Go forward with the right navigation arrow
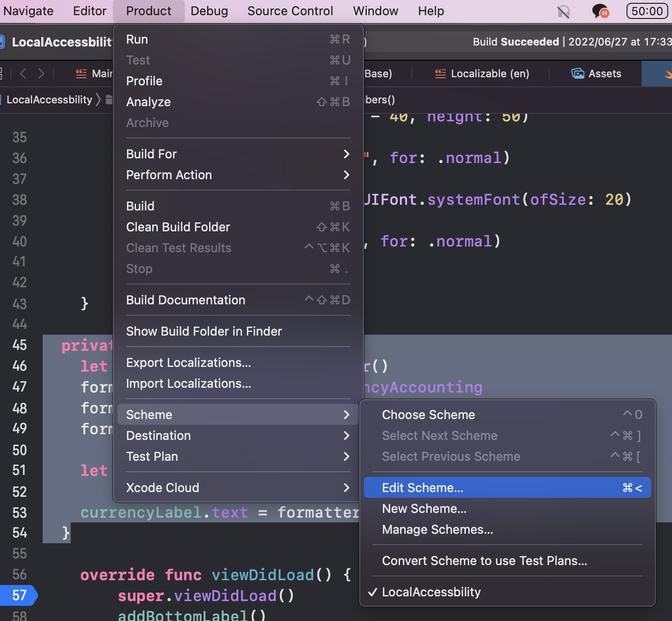 click(x=41, y=73)
